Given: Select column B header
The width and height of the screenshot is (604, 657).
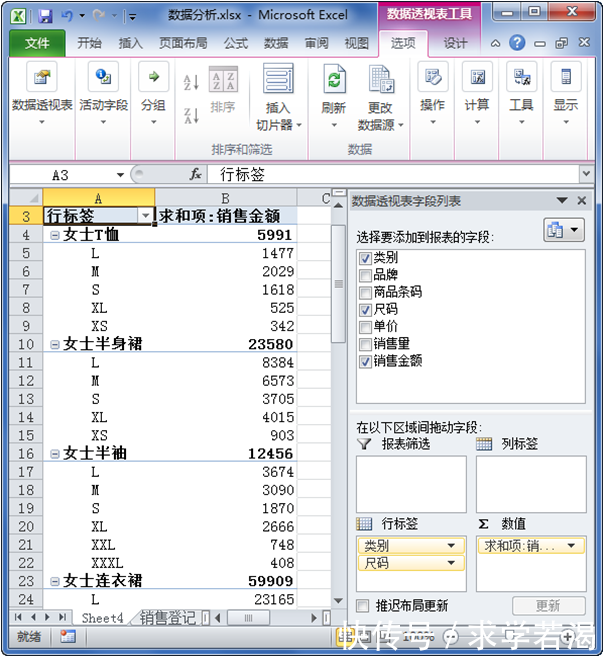Looking at the screenshot, I should coord(225,198).
